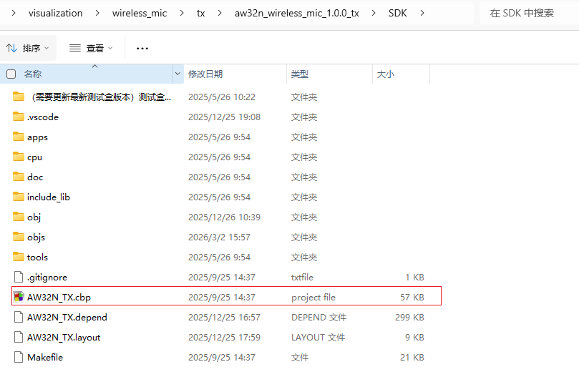Click the Makefile file icon

[19, 356]
